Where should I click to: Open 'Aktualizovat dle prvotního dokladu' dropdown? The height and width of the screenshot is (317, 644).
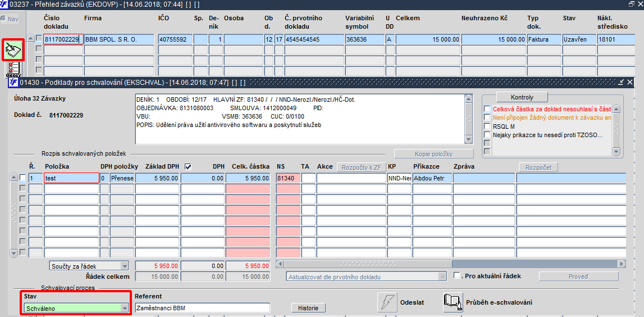pyautogui.click(x=442, y=277)
